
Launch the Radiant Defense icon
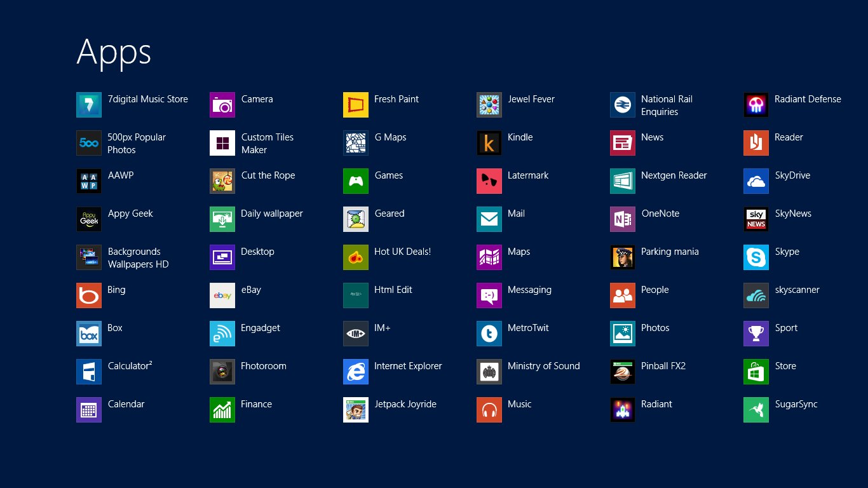(x=756, y=105)
